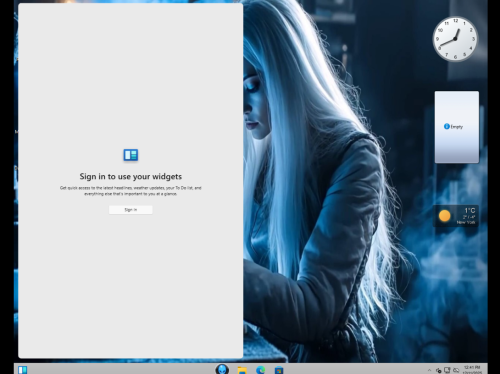The image size is (500, 374).
Task: Click the Widgets button on the taskbar
Action: (23, 370)
